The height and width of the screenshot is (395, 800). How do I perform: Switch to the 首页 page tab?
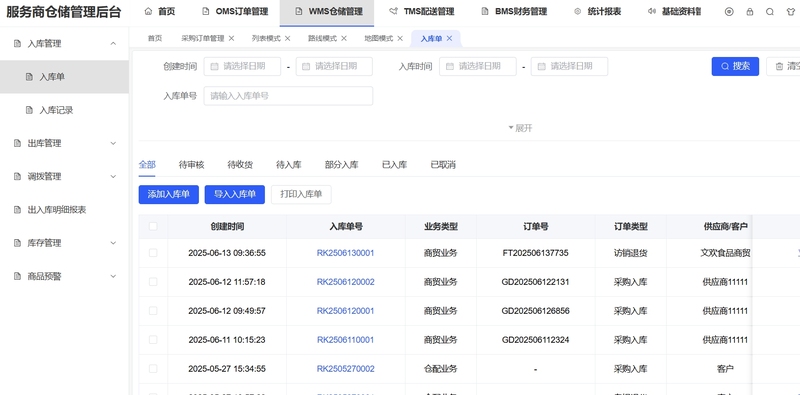pyautogui.click(x=155, y=38)
